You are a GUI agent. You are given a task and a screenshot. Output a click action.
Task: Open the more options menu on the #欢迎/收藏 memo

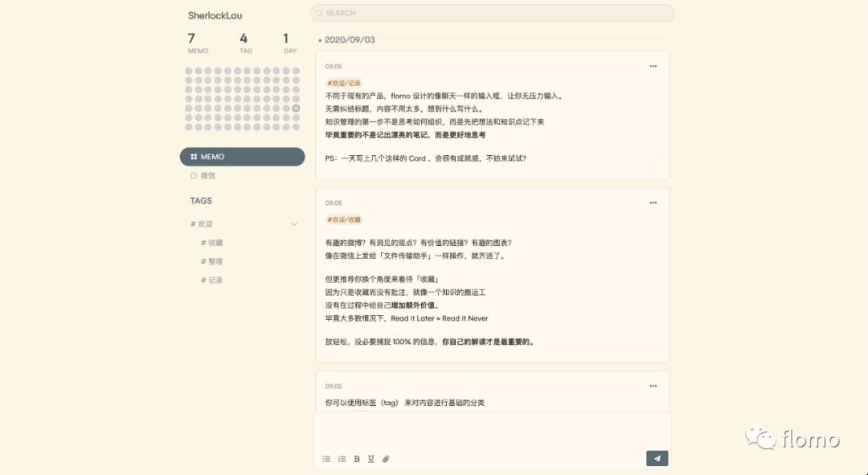pos(653,203)
